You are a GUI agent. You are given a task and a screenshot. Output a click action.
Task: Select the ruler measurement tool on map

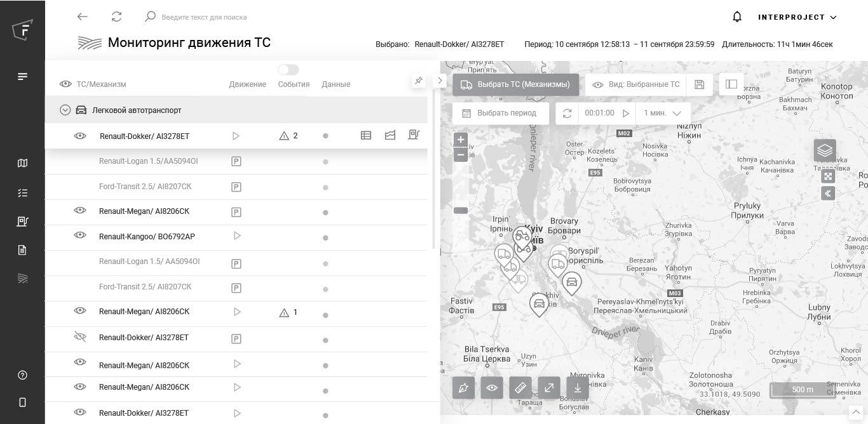tap(520, 388)
